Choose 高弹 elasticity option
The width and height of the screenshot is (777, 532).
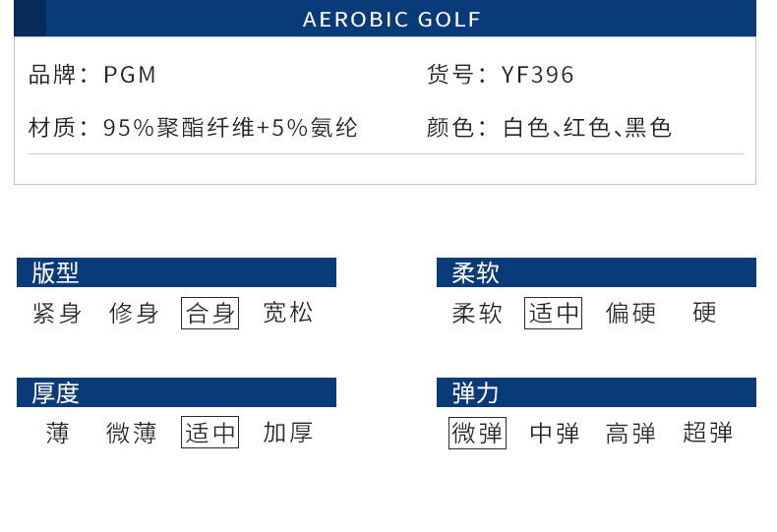pos(630,433)
